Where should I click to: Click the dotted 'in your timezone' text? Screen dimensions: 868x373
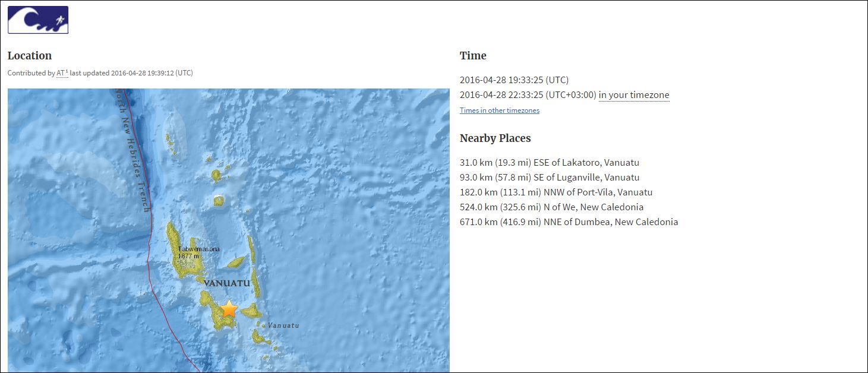(634, 95)
